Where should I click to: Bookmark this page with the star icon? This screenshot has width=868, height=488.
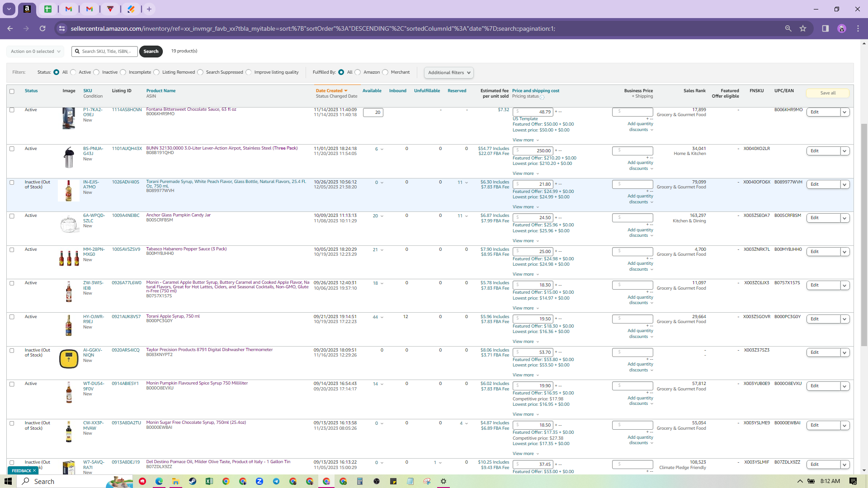tap(803, 28)
